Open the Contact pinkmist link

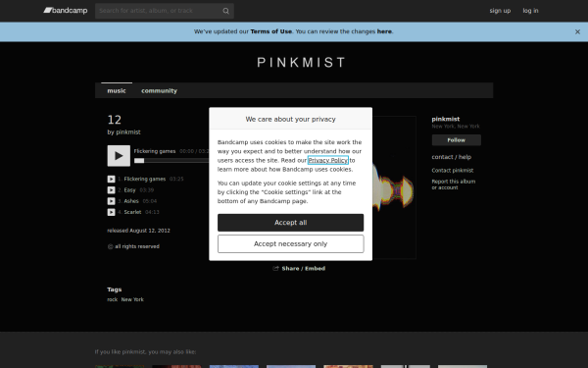(x=452, y=171)
